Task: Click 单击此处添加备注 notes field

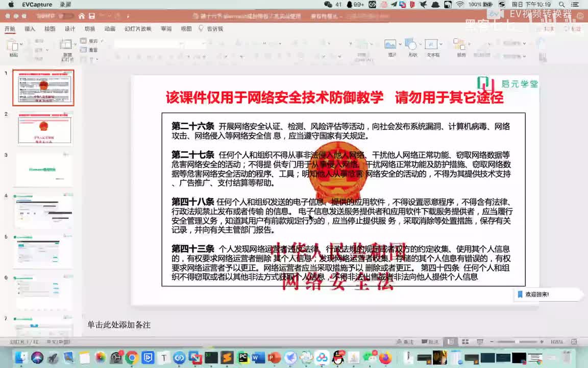Action: tap(119, 325)
